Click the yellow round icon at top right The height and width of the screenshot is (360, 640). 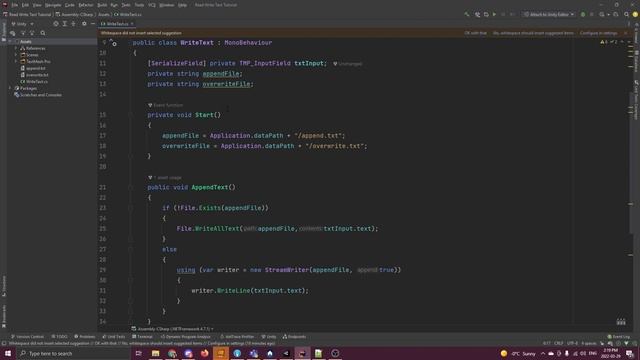(x=635, y=14)
